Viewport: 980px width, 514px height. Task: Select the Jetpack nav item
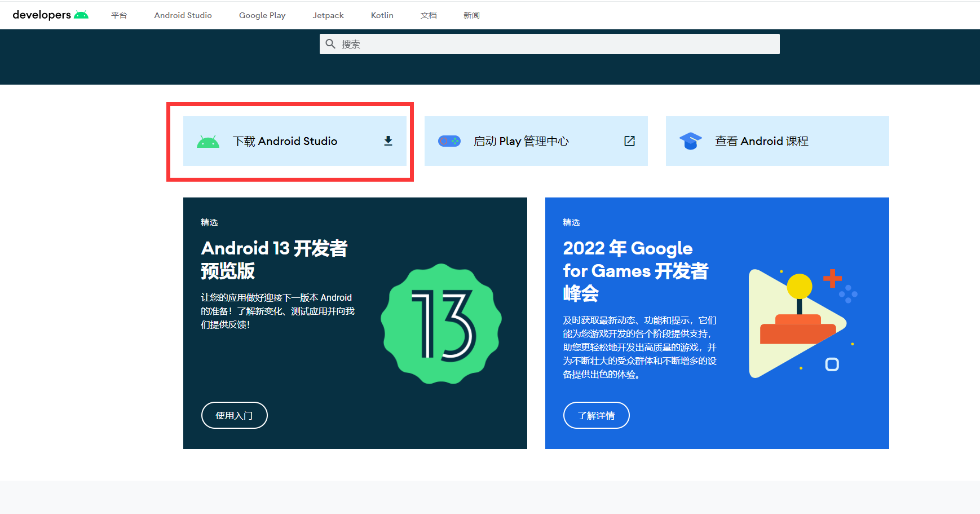point(328,15)
